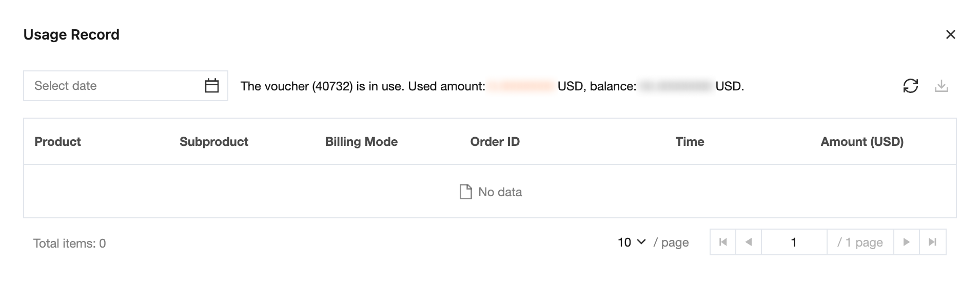Screen dimensions: 980x300
Task: Click the Amount (USD) column header
Action: 862,142
